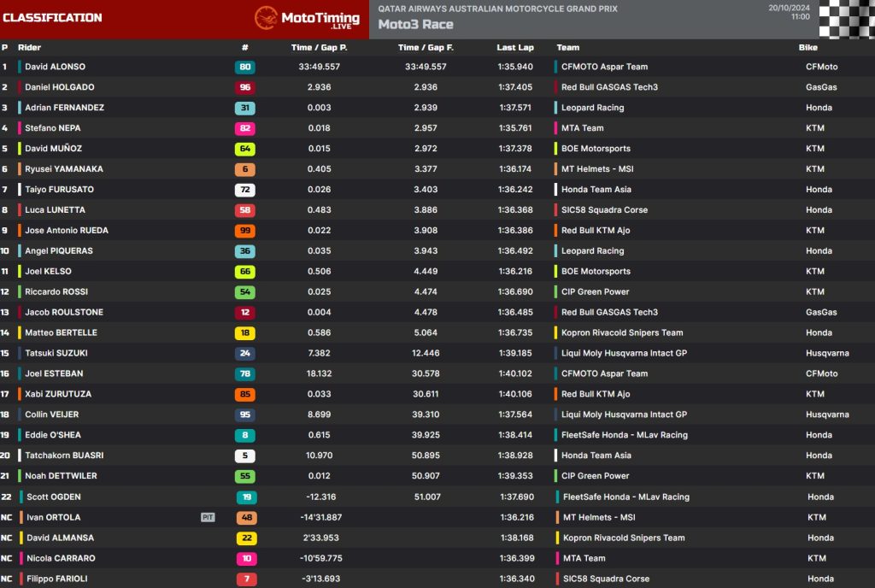Click the Rider column header
Screen dimensions: 875x588
click(29, 48)
